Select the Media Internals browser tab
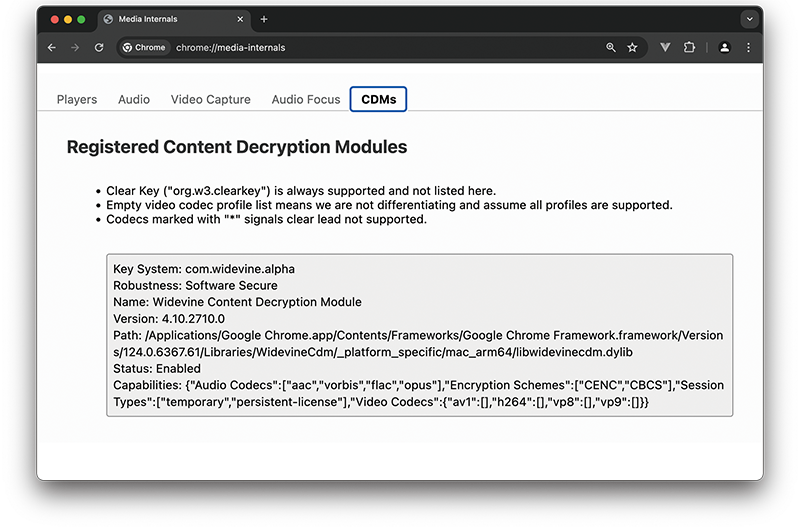 pyautogui.click(x=165, y=19)
